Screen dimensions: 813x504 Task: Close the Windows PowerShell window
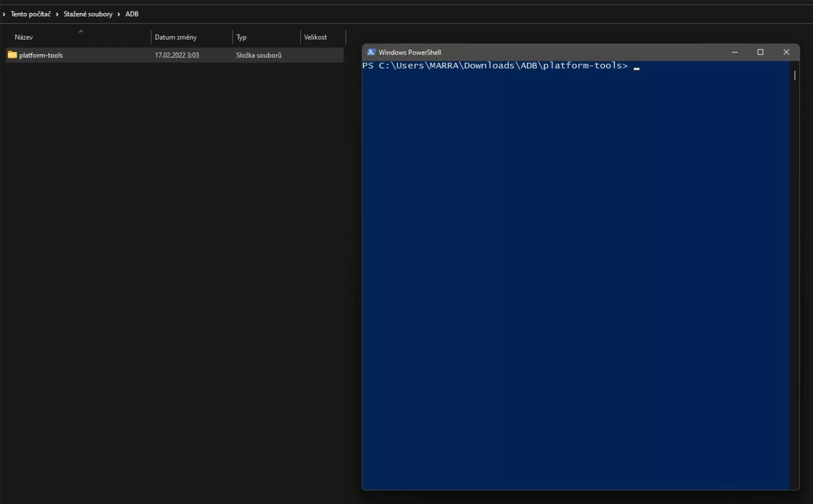786,52
